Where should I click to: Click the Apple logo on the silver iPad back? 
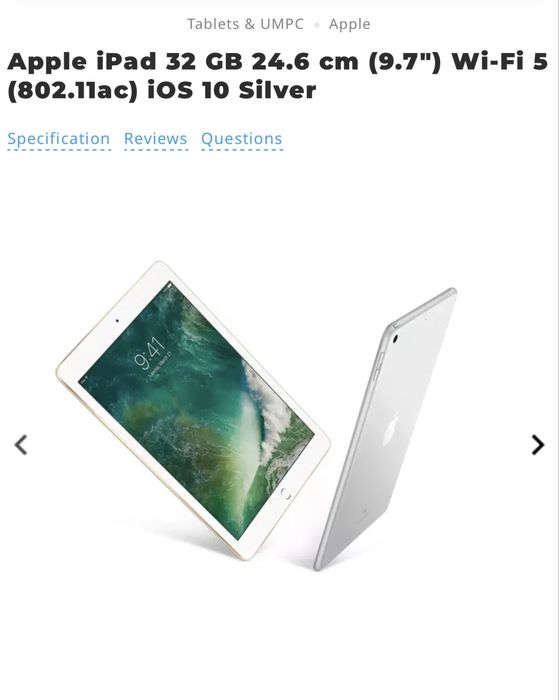pos(390,430)
